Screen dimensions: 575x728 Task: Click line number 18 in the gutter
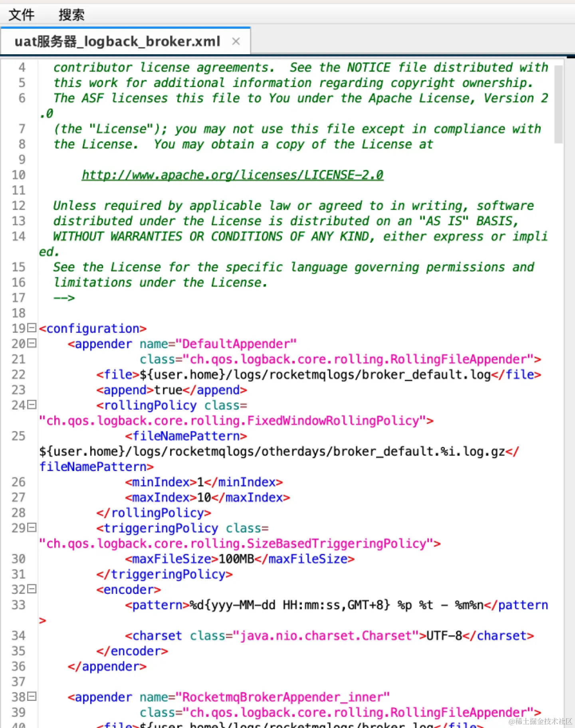click(18, 313)
